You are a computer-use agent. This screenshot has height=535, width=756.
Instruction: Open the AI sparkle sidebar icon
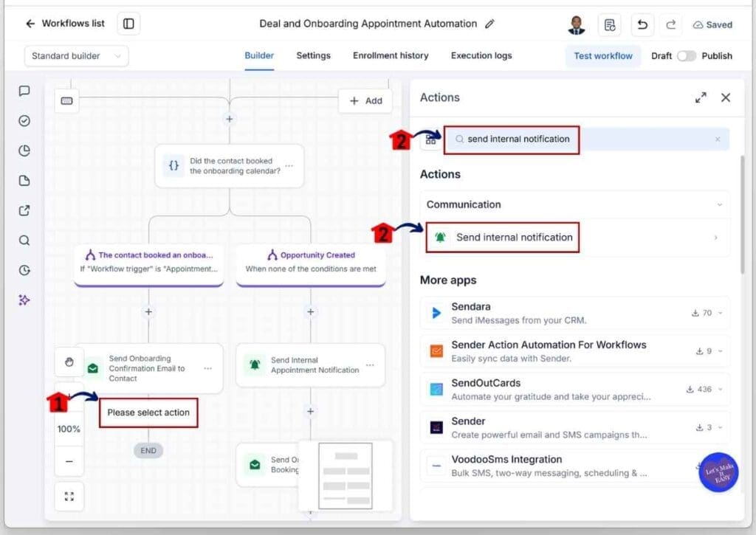pyautogui.click(x=24, y=300)
